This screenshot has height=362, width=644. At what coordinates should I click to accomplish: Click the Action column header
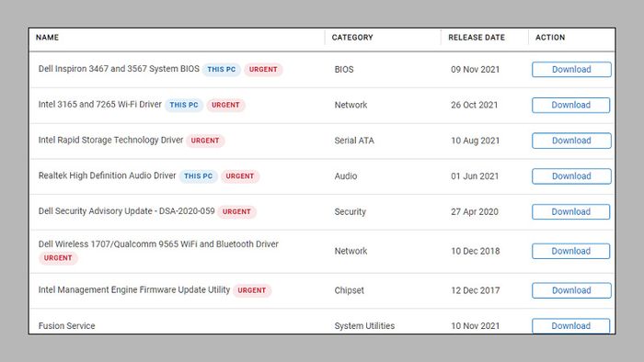pos(550,38)
